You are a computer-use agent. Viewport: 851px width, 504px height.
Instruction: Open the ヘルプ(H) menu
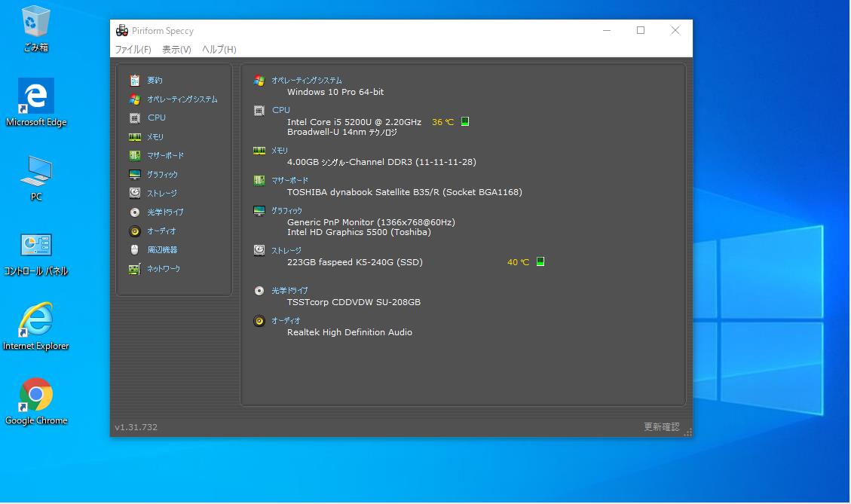point(219,50)
